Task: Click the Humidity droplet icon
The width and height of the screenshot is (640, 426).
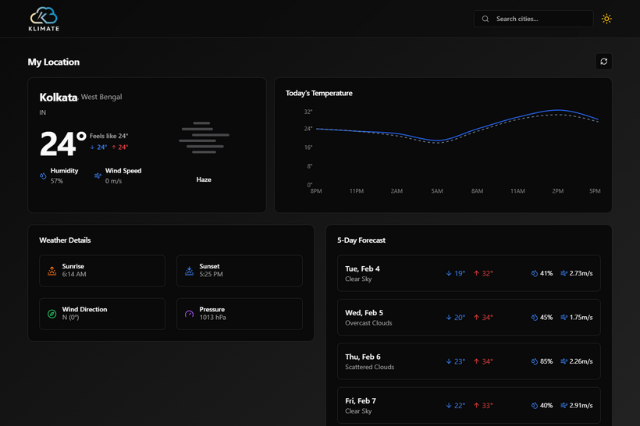Action: pyautogui.click(x=43, y=175)
